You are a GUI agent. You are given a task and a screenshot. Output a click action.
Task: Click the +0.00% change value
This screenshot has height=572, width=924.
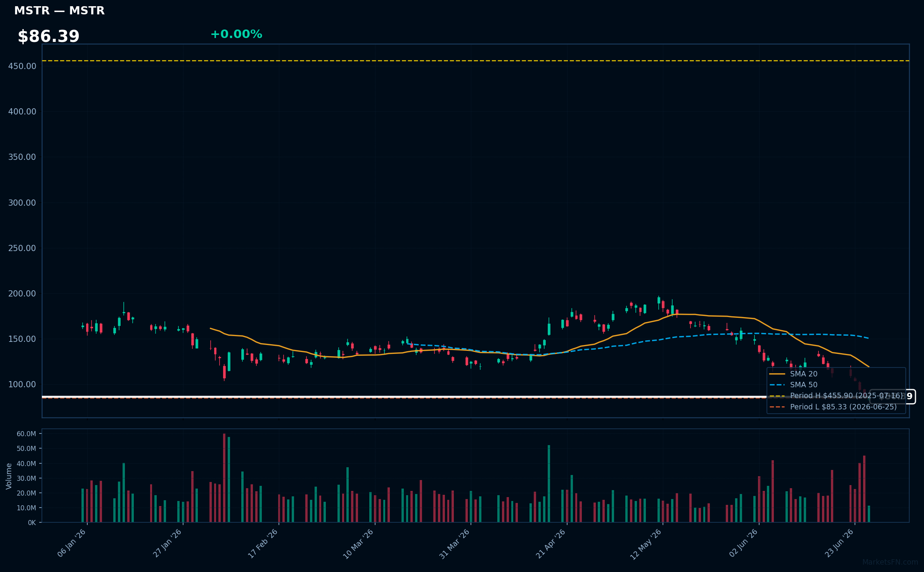pos(236,34)
